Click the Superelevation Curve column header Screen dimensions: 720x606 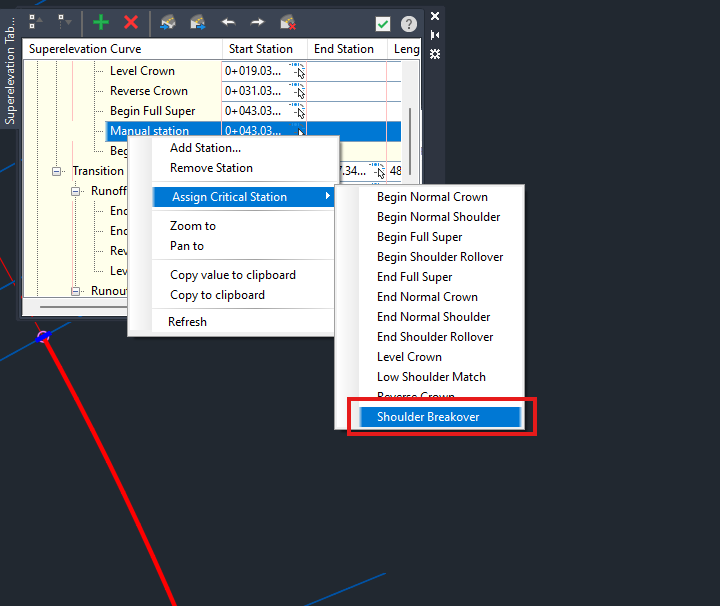coord(85,49)
